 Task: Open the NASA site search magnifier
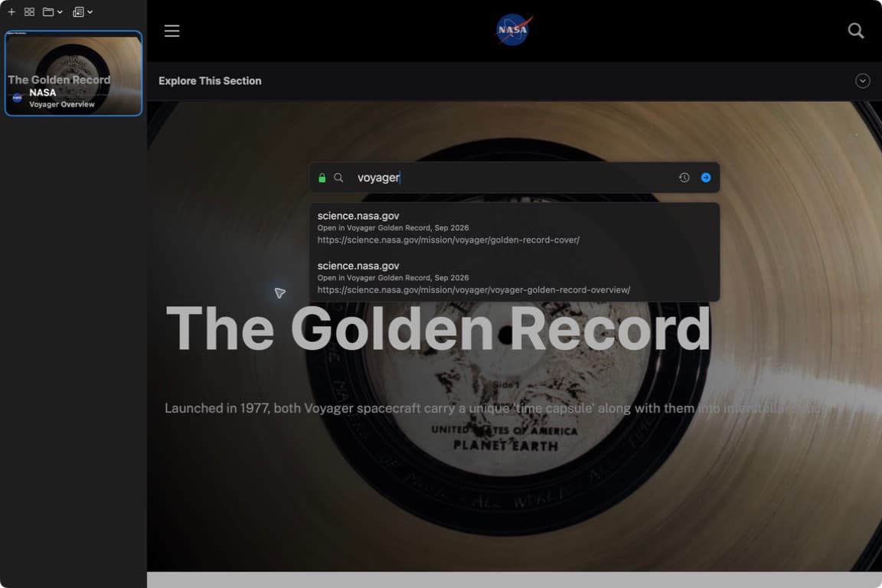tap(855, 31)
